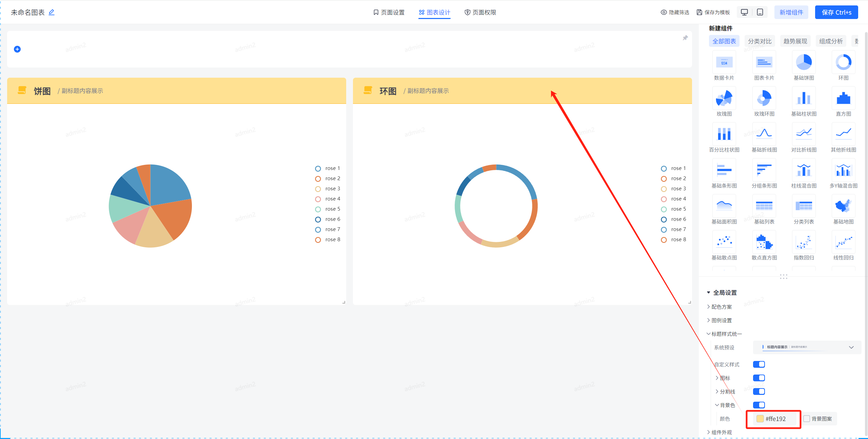Expand the 组件外观 section
This screenshot has height=439, width=868.
[722, 432]
